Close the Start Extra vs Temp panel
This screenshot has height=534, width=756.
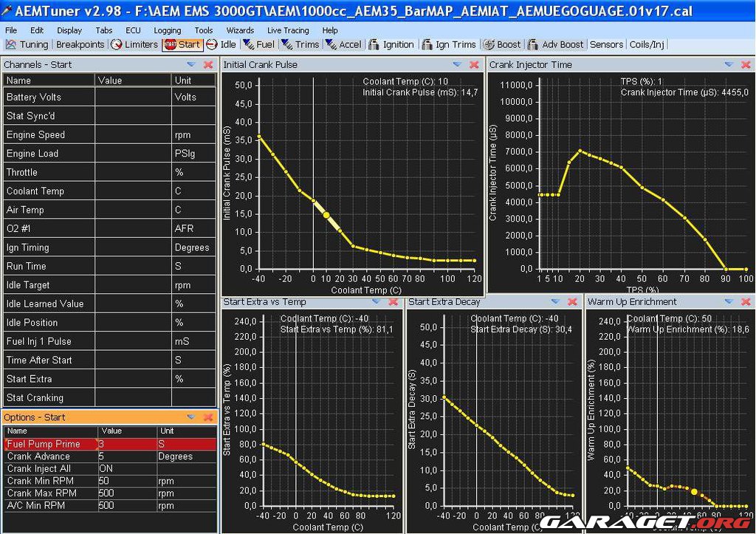[394, 301]
